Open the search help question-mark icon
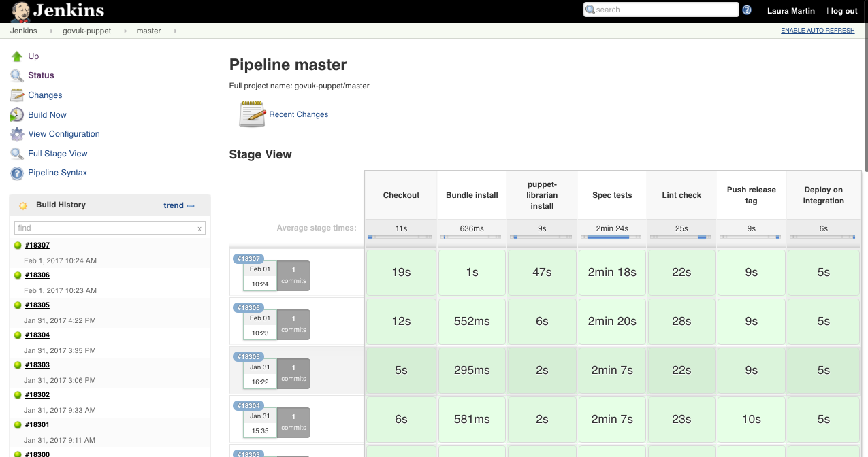868x457 pixels. 747,10
